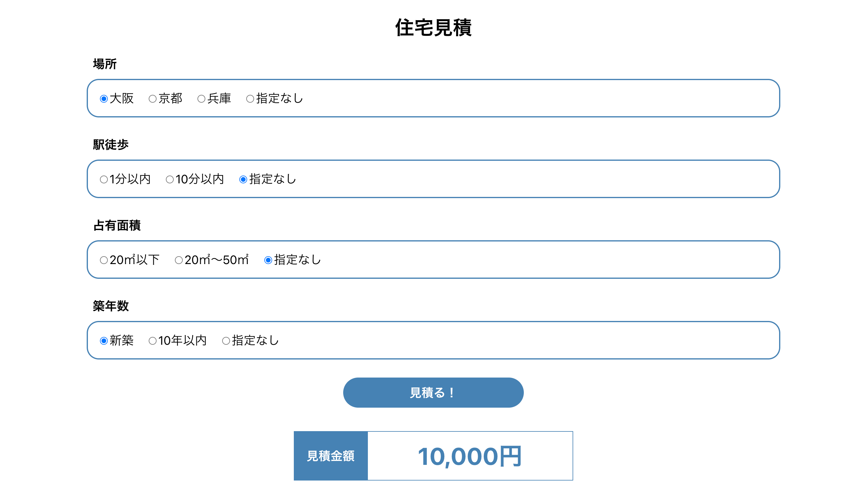Click the 10,000円 estimate amount

[x=470, y=456]
